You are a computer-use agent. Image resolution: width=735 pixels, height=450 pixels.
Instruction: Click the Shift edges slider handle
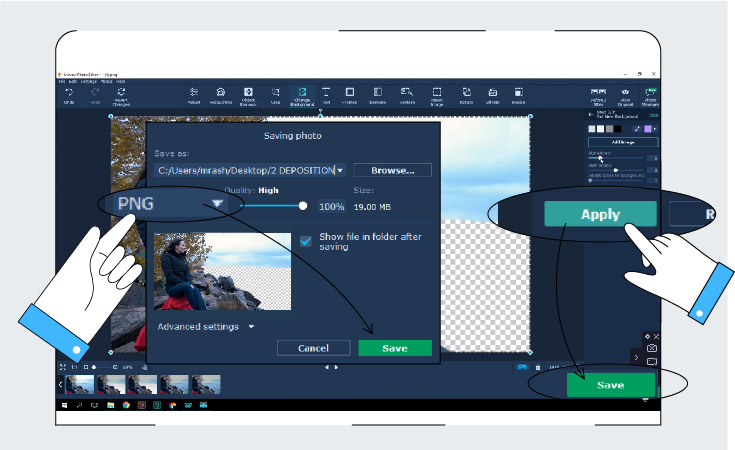tap(616, 170)
